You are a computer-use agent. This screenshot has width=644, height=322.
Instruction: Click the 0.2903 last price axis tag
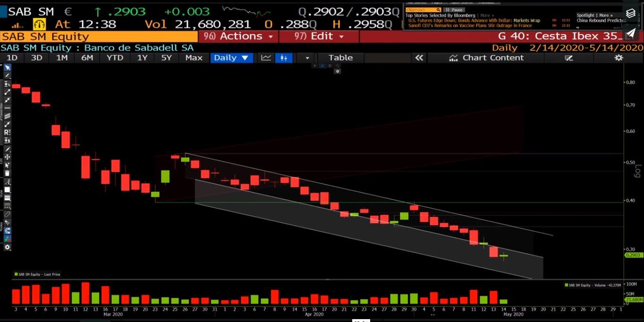[x=632, y=255]
